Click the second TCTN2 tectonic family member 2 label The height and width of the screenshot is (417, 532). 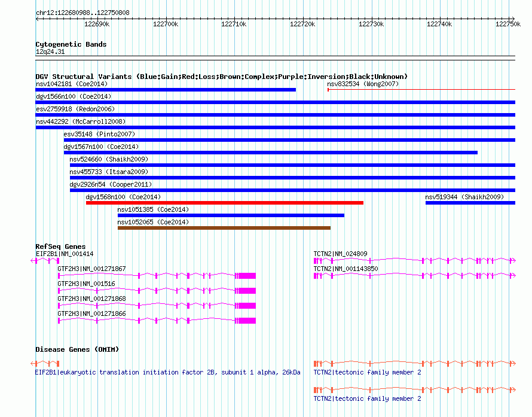(x=367, y=398)
